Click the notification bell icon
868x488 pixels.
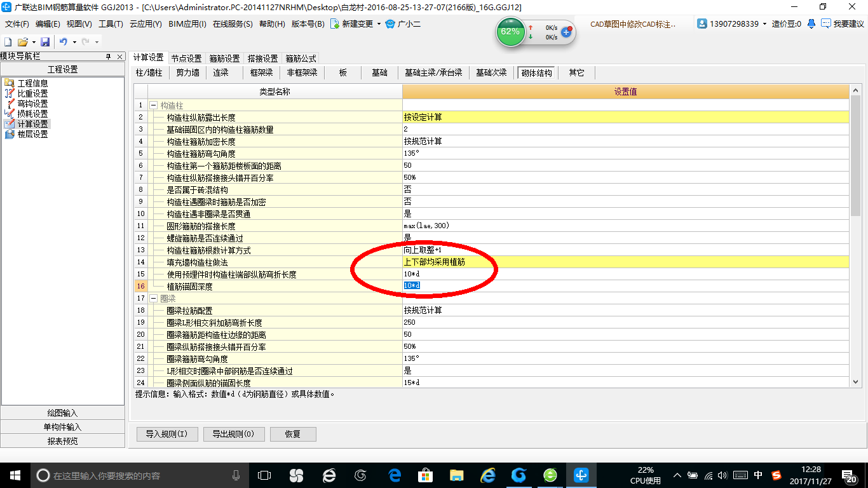[x=811, y=24]
